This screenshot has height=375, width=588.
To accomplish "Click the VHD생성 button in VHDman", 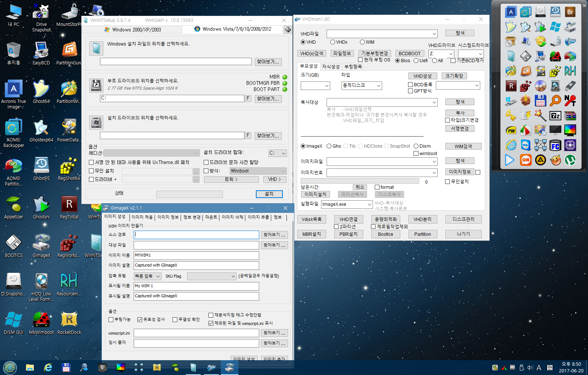I will [x=422, y=76].
